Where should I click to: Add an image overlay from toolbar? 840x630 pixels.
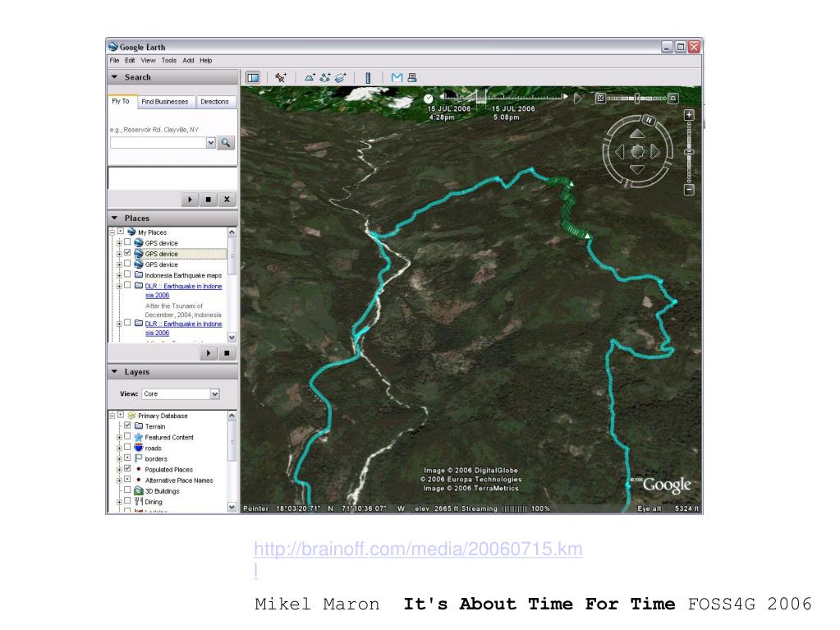[x=341, y=78]
